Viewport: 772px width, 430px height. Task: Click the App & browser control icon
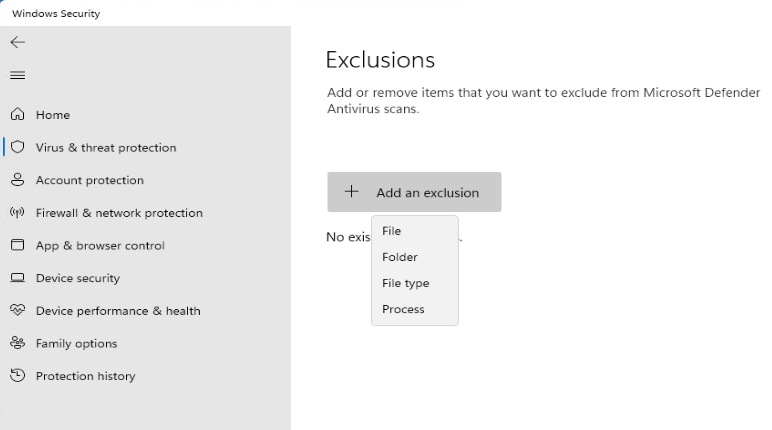coord(17,245)
